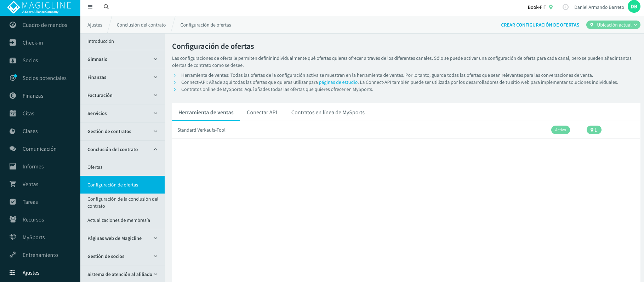644x282 pixels.
Task: Click the Ajustes sliders icon
Action: click(x=12, y=272)
